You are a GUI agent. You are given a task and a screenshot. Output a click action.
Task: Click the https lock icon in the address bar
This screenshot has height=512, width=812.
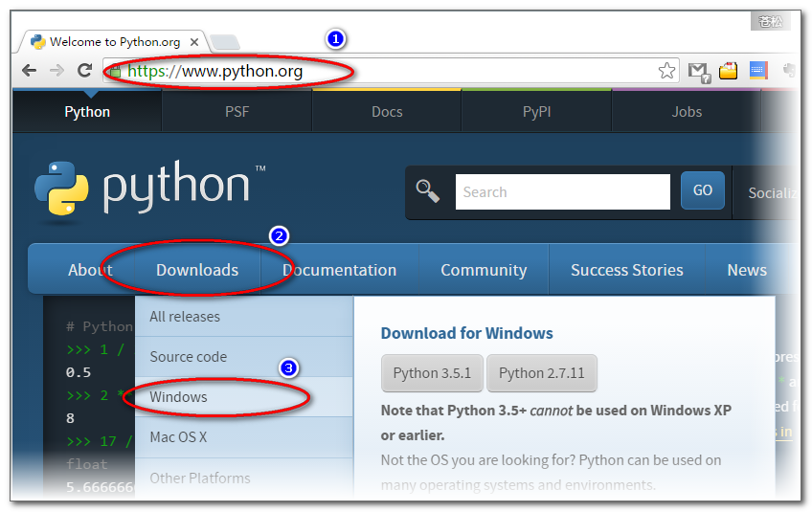coord(116,71)
